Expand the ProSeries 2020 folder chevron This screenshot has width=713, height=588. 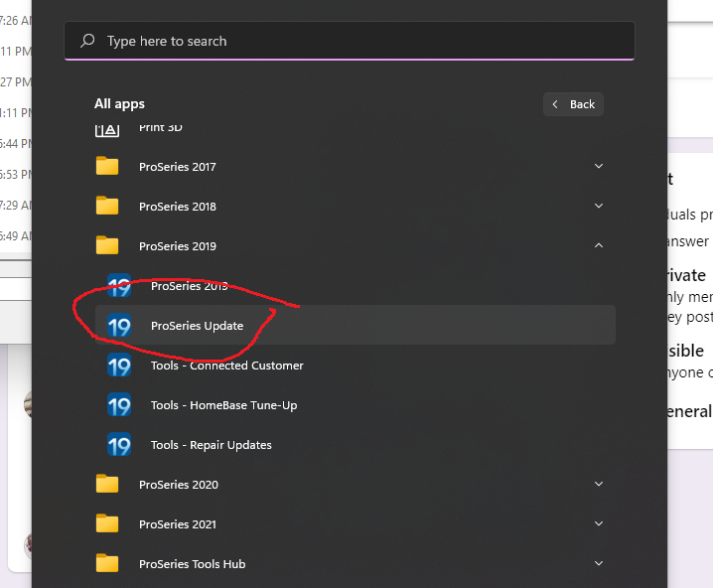click(x=599, y=485)
